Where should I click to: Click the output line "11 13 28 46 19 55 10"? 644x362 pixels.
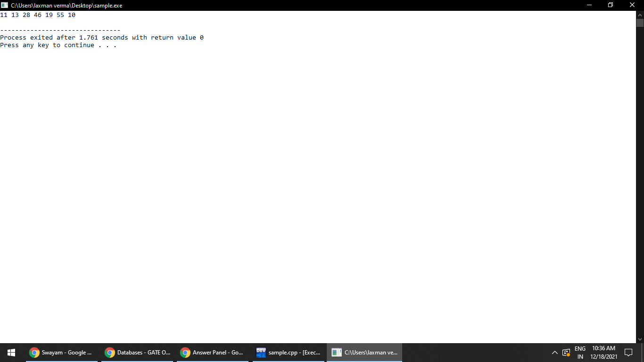tap(38, 15)
